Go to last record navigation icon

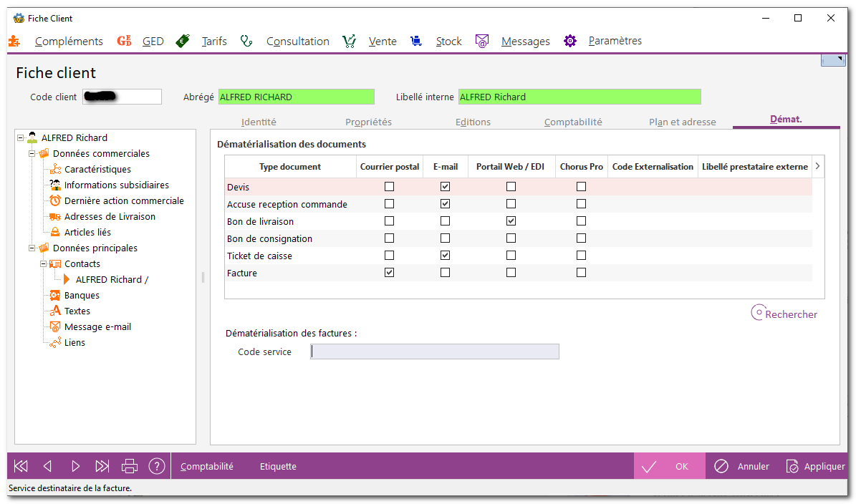(x=102, y=466)
